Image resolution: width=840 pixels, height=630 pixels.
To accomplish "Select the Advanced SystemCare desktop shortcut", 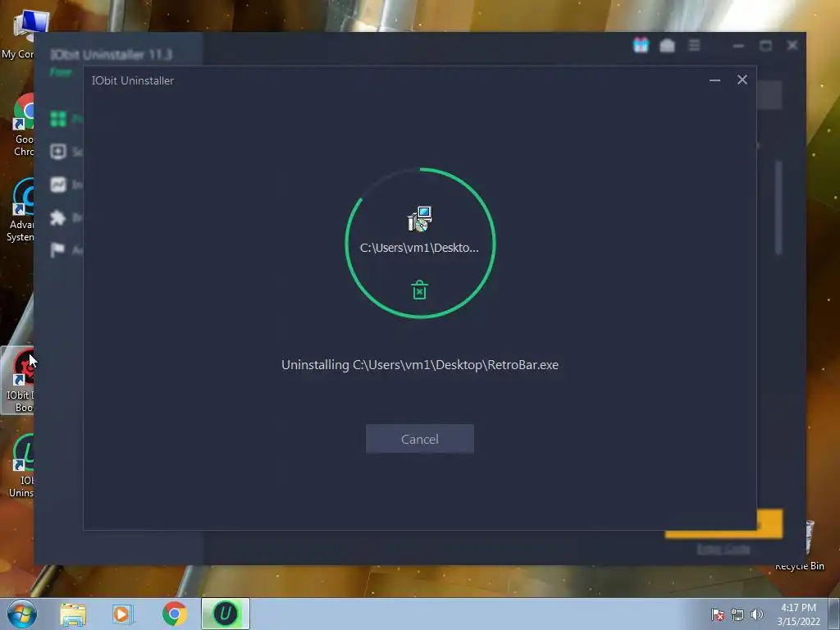I will (21, 211).
